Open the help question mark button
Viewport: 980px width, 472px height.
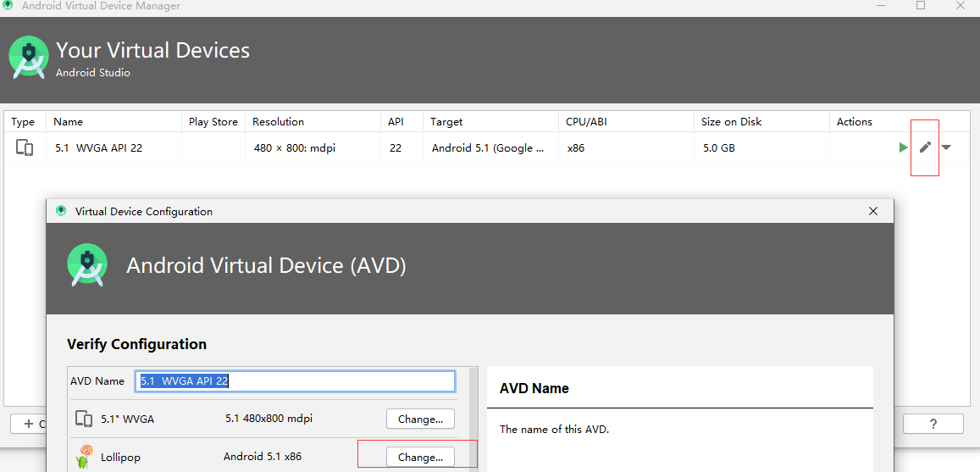tap(933, 424)
